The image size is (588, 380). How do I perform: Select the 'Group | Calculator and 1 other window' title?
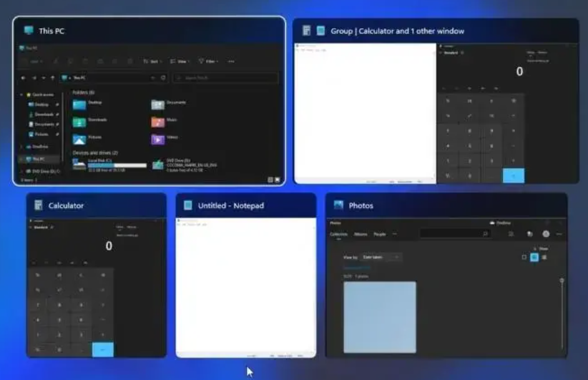[x=397, y=31]
